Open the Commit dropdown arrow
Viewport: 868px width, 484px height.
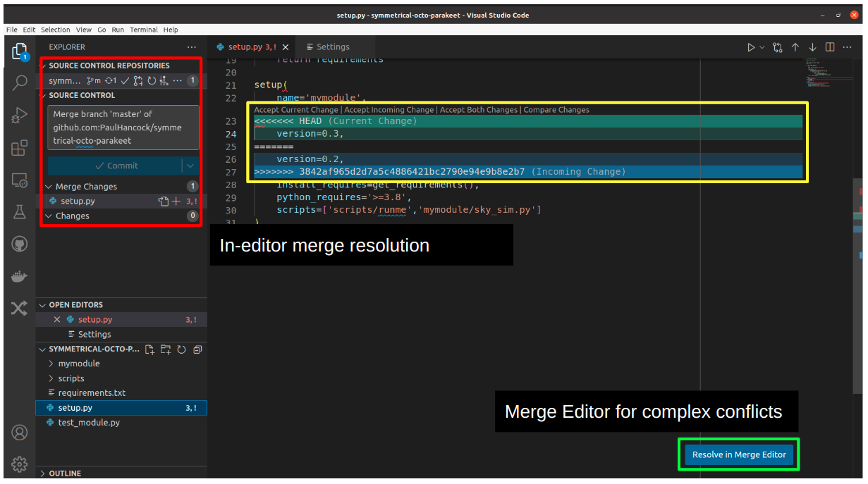point(192,166)
